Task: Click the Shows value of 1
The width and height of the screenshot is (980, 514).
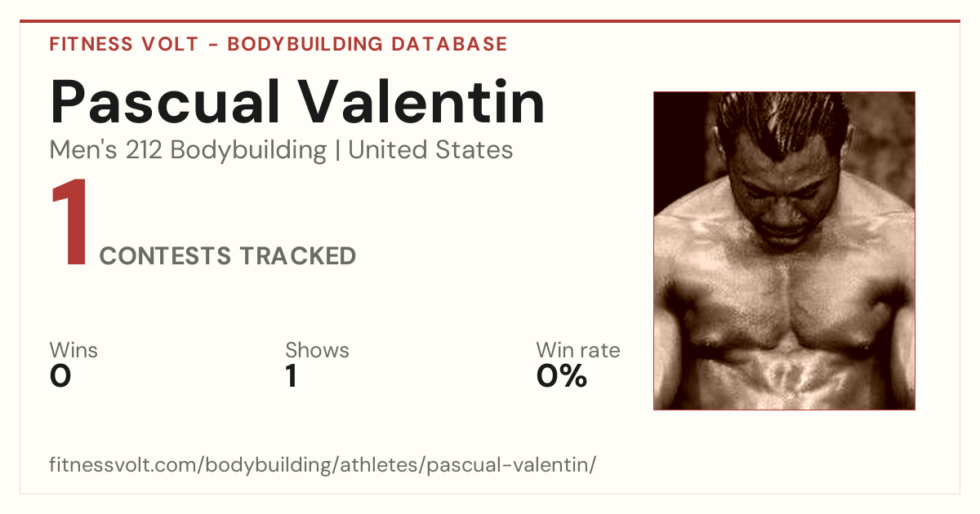Action: pyautogui.click(x=291, y=376)
